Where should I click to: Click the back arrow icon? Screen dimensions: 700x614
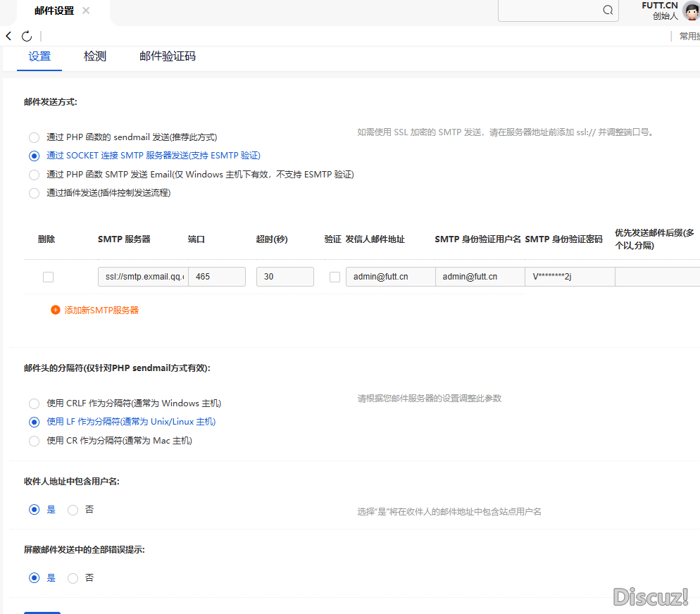click(8, 36)
